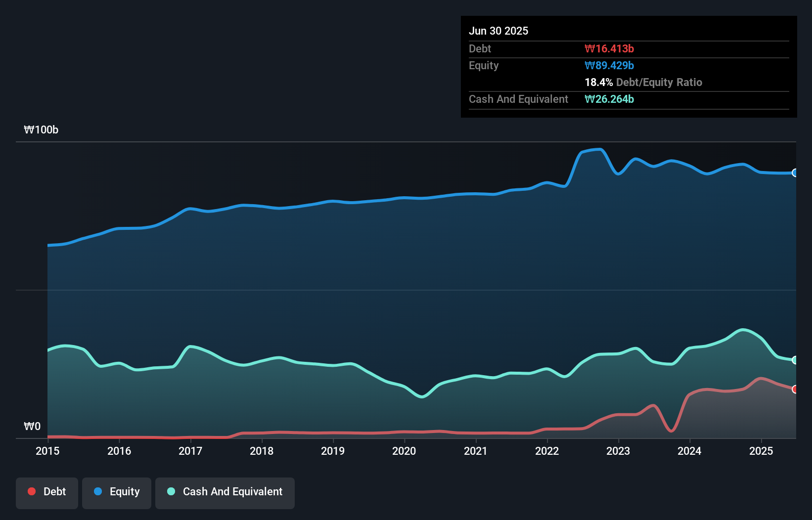Toggle the Equity series visibility

pyautogui.click(x=117, y=492)
